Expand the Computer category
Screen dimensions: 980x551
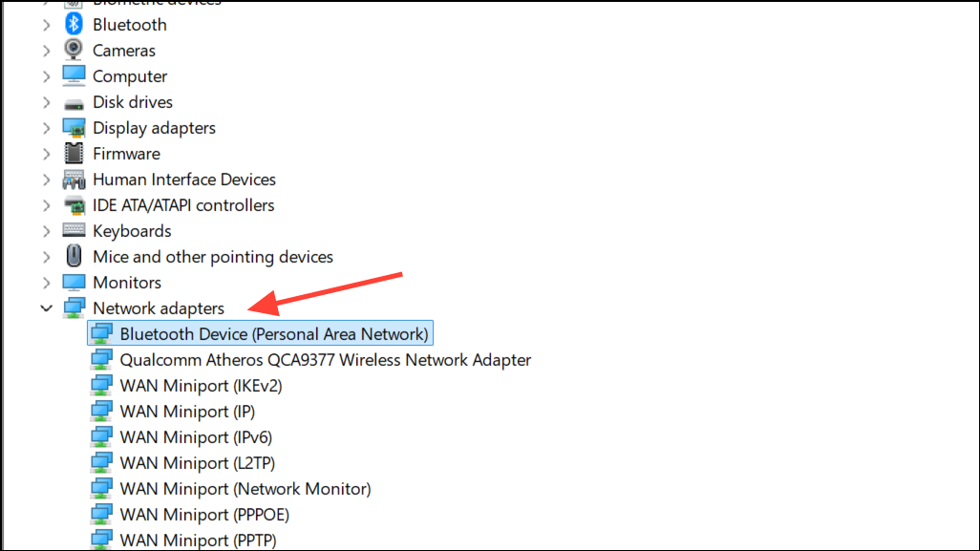(46, 76)
